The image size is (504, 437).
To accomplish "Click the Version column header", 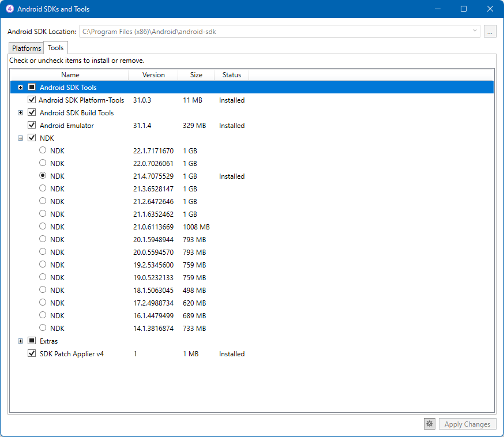I will pyautogui.click(x=153, y=75).
